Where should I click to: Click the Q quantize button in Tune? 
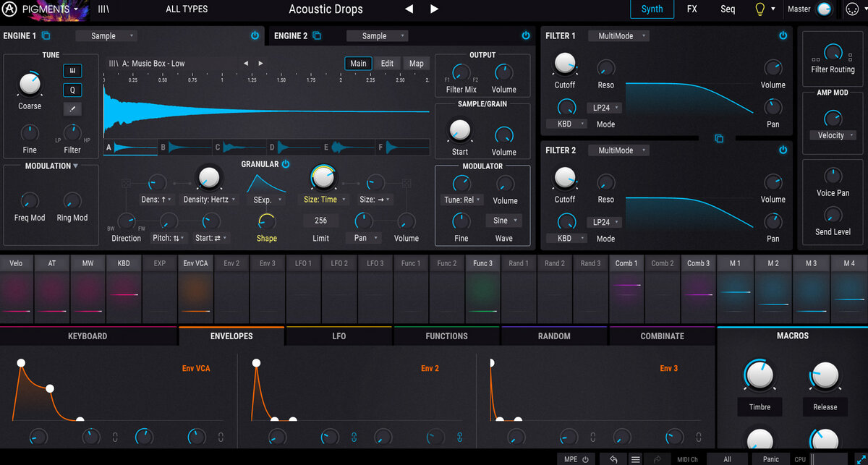tap(72, 90)
